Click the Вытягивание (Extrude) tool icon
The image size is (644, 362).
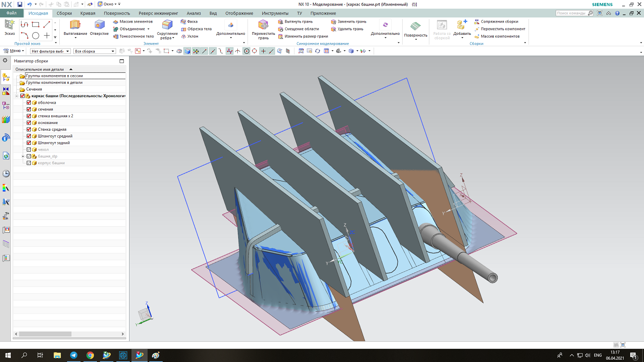coord(75,25)
